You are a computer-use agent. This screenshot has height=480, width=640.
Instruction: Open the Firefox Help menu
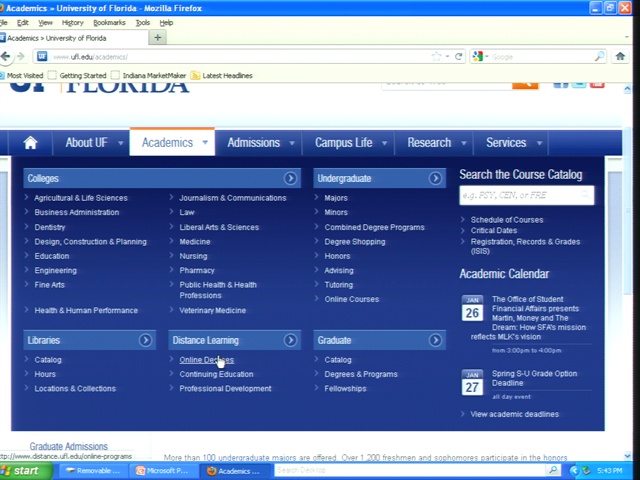point(167,23)
